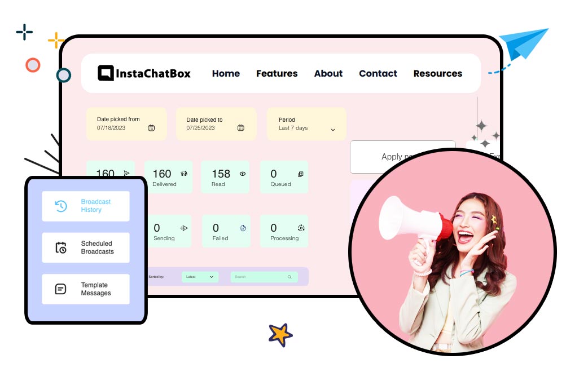Click the Date picked from field
588x372 pixels.
coord(126,124)
